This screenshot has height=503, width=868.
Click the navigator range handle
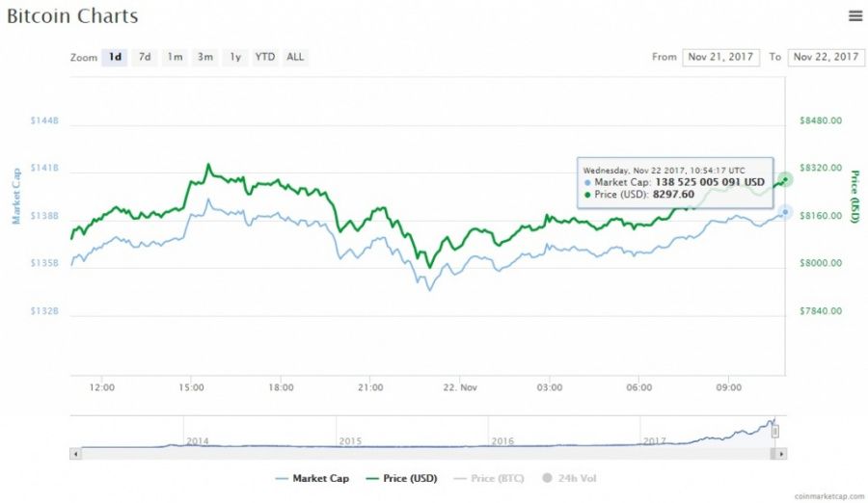(775, 431)
